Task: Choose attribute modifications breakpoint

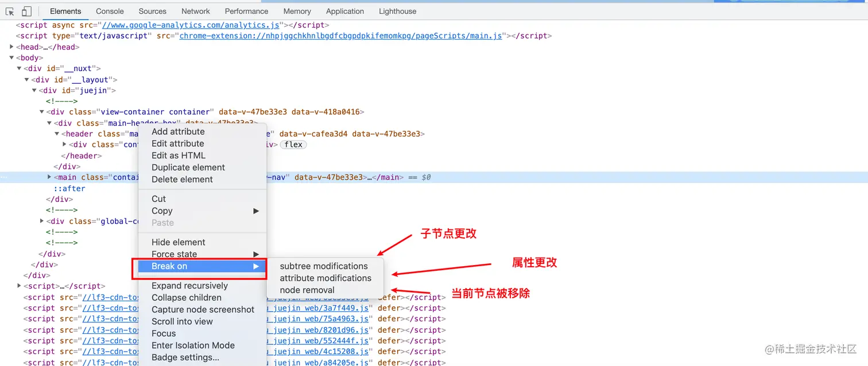Action: pyautogui.click(x=325, y=278)
